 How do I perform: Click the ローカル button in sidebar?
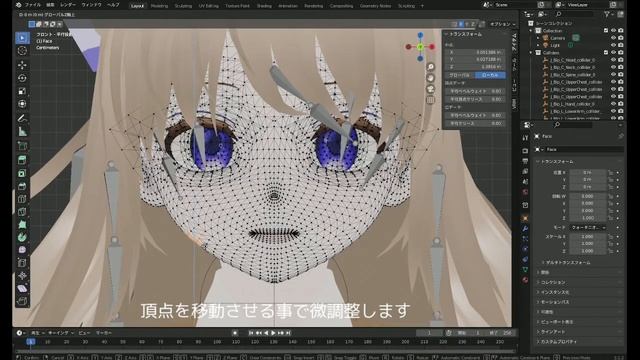point(490,75)
